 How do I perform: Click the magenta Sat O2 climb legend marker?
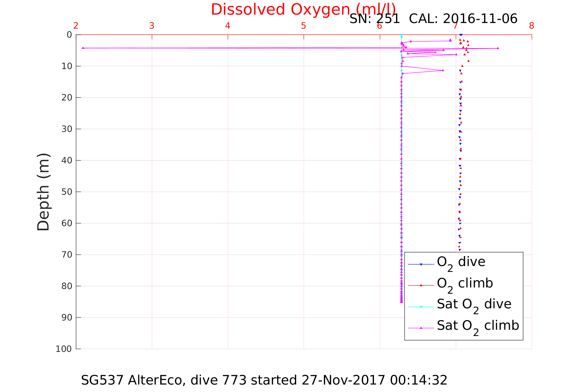coord(421,328)
